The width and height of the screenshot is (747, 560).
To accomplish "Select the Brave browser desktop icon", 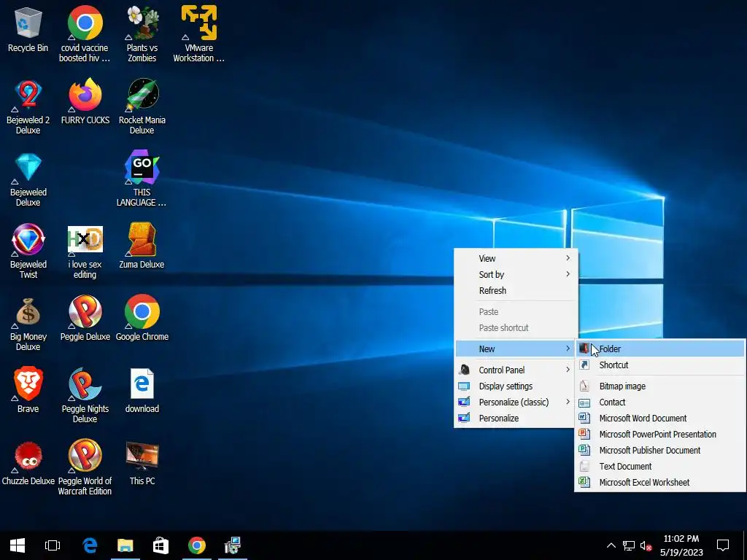I will (28, 384).
